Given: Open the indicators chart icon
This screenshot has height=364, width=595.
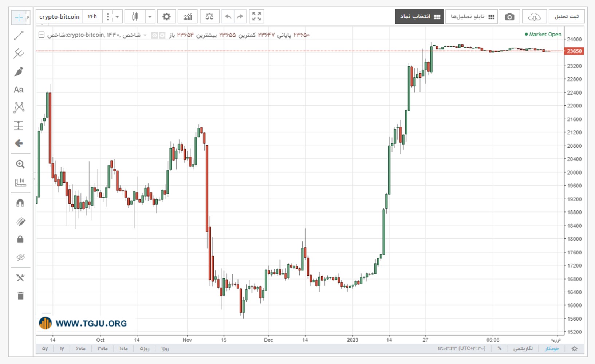Looking at the screenshot, I should pos(188,17).
